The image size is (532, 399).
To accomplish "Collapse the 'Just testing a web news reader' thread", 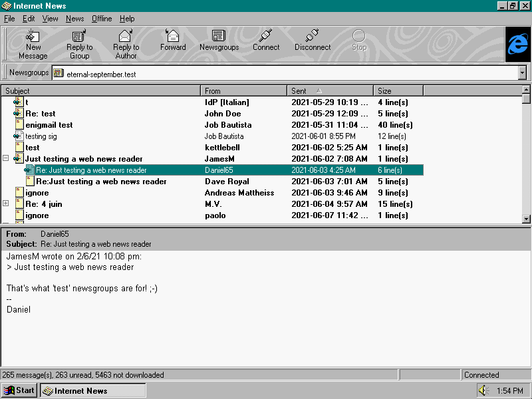I will pyautogui.click(x=6, y=159).
